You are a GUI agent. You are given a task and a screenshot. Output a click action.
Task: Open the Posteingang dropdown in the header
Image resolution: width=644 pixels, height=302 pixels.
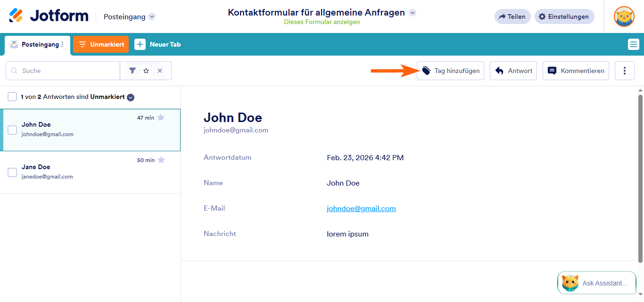[151, 16]
